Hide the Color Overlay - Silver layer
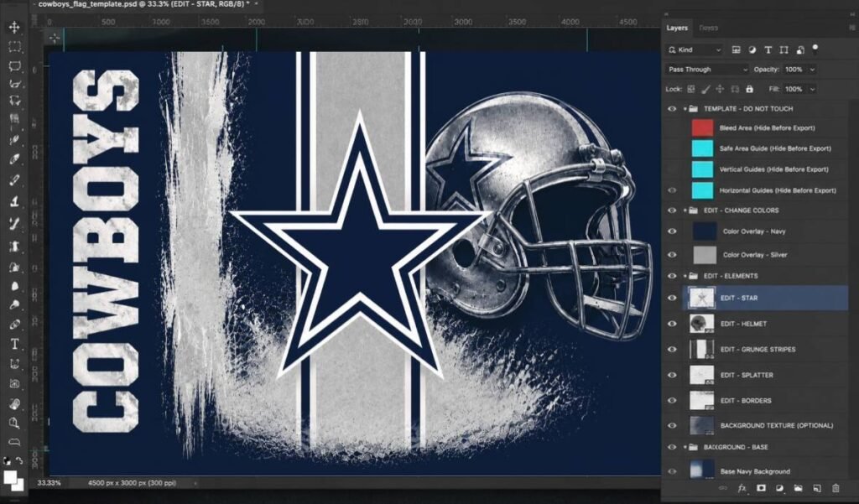 672,255
